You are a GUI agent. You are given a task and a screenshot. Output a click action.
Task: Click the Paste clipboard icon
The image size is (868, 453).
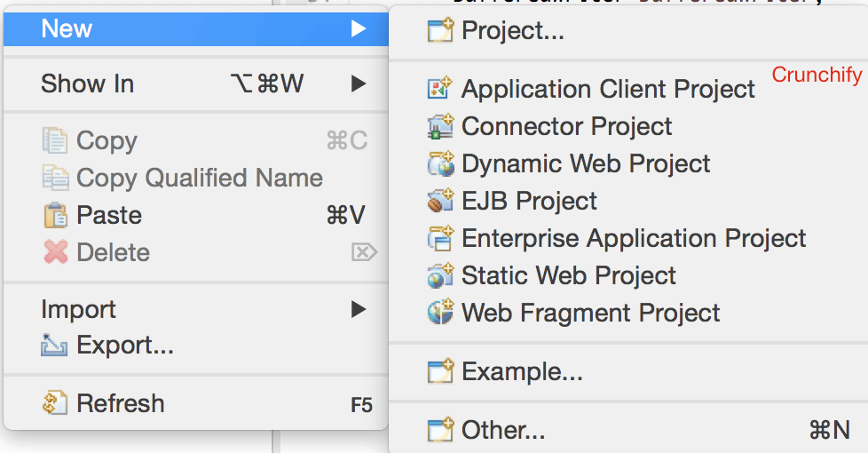(55, 216)
